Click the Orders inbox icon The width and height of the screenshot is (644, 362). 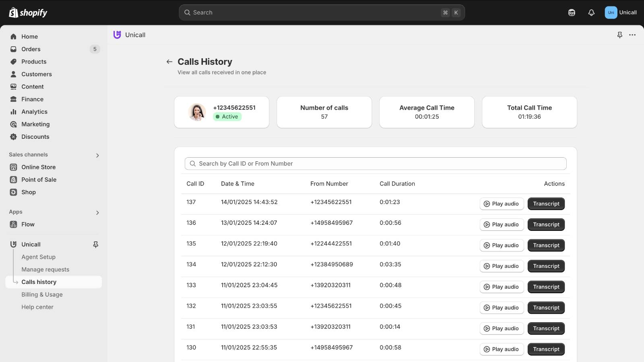(x=13, y=49)
